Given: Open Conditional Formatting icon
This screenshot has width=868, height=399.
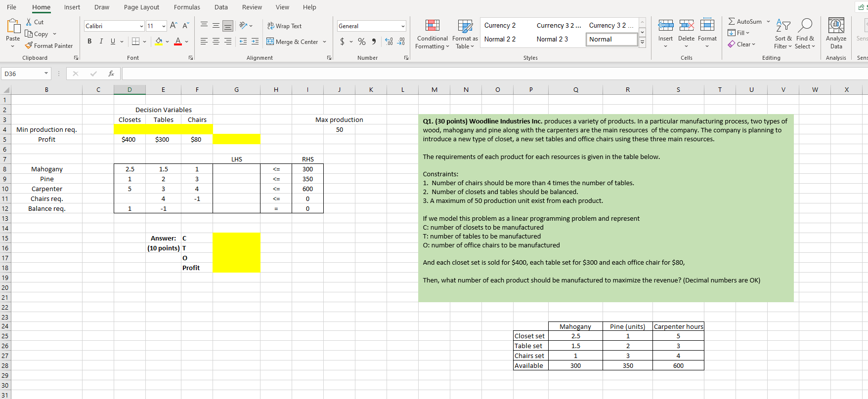Looking at the screenshot, I should click(x=433, y=26).
